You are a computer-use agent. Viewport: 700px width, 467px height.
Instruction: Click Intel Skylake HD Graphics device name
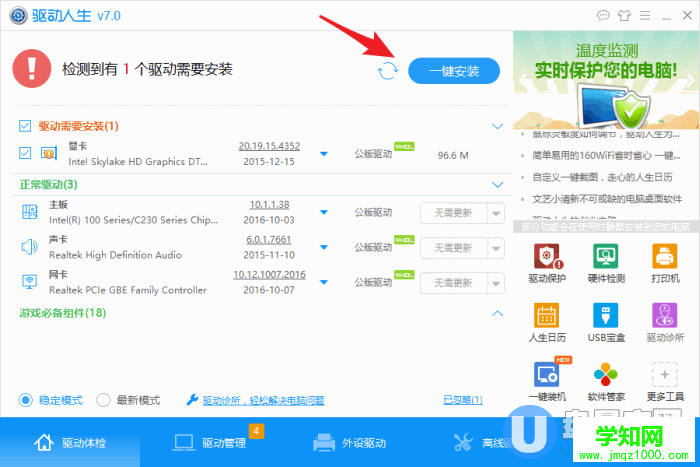(x=138, y=162)
